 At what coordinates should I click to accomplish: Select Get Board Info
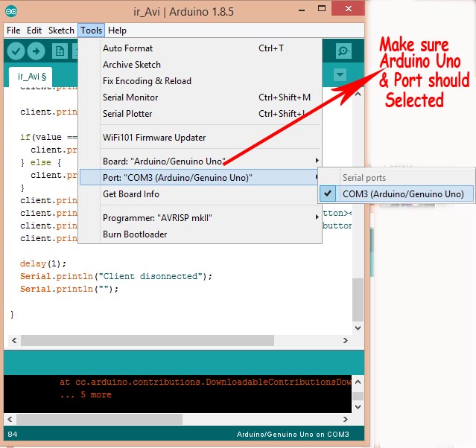200,193
